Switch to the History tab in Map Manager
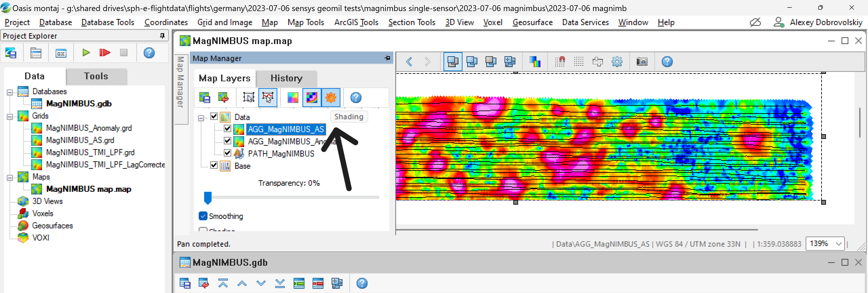This screenshot has width=868, height=293. click(286, 78)
